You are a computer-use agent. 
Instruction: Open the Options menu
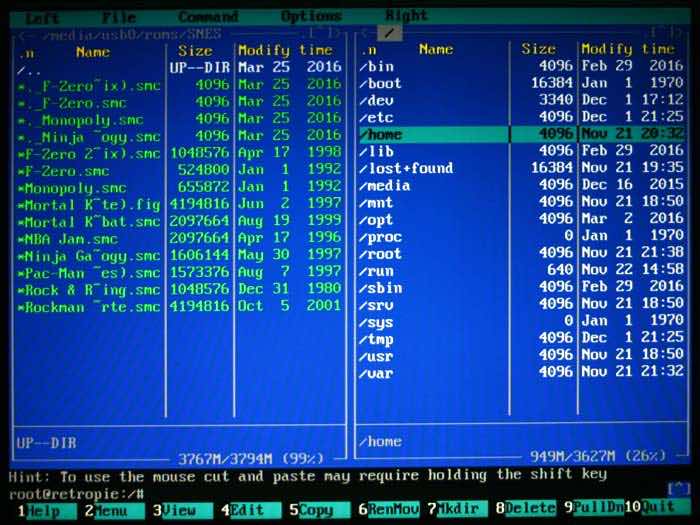point(311,17)
